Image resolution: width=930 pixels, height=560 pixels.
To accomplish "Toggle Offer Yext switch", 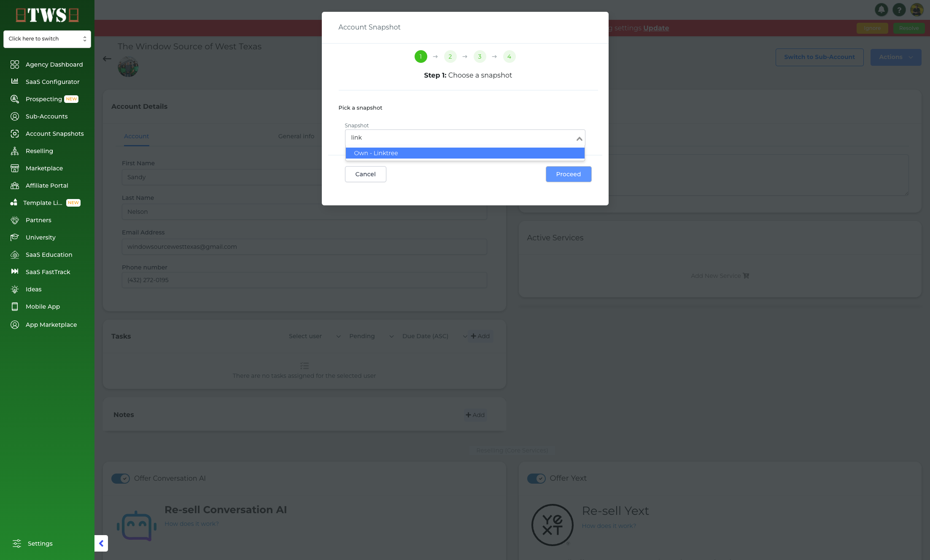I will 536,479.
